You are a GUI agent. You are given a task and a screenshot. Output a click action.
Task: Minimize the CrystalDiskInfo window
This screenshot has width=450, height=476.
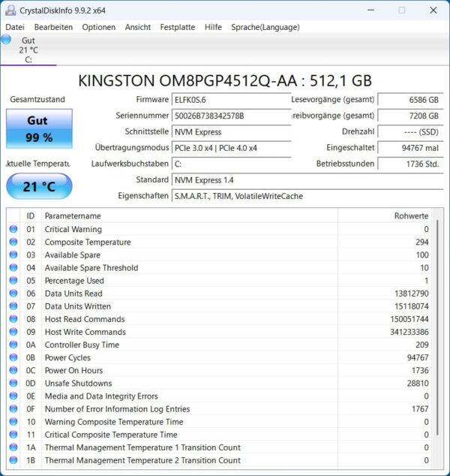click(x=370, y=11)
